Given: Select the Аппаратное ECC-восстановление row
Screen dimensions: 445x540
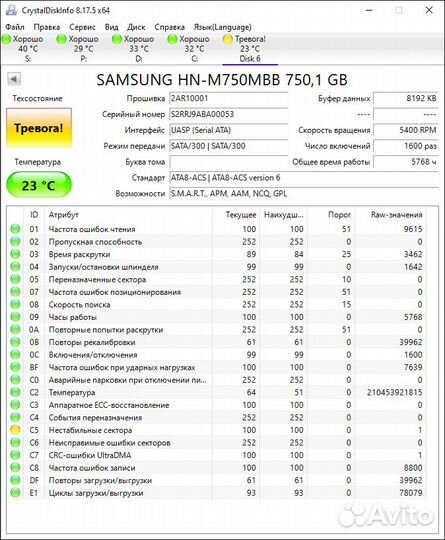Looking at the screenshot, I should coord(217,405).
